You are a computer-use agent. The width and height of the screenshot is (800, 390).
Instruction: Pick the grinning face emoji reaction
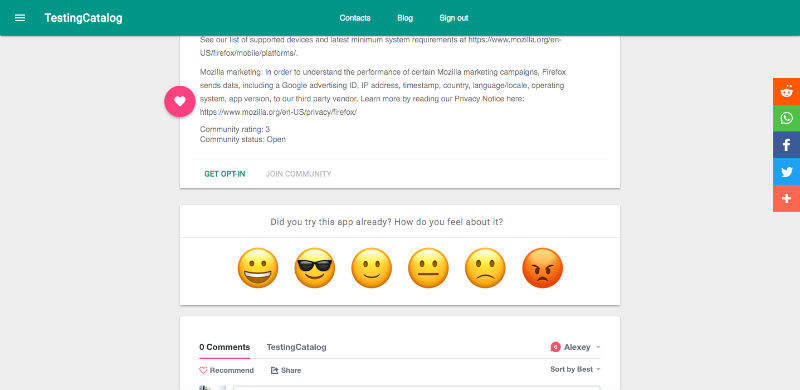(258, 268)
